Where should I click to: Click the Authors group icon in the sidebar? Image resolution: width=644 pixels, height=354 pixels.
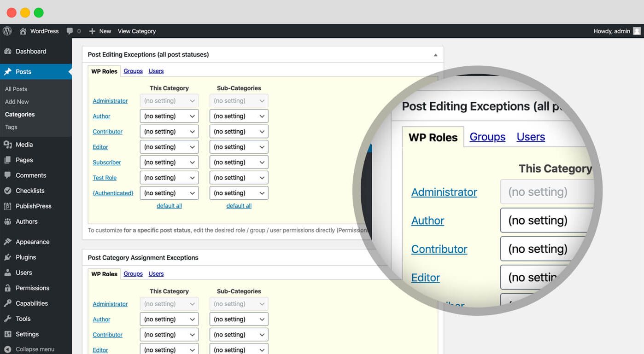coord(8,221)
